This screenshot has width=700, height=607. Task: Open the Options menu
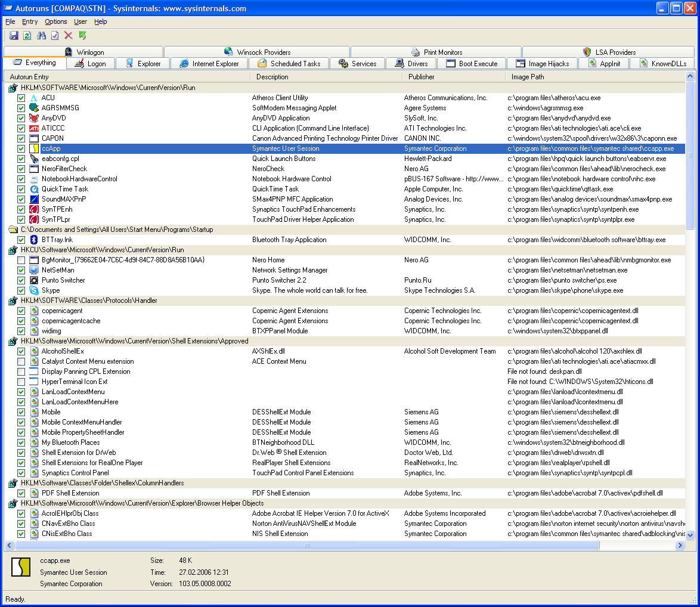point(56,21)
